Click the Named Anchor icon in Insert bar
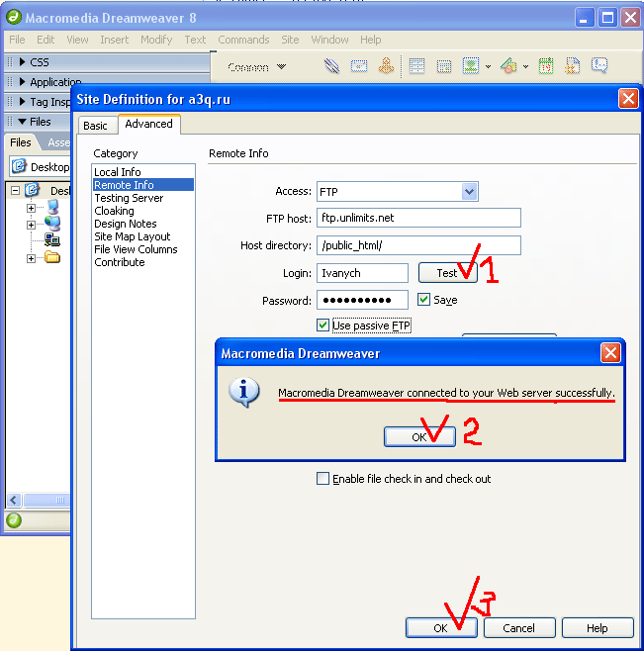Viewport: 644px width, 651px height. click(x=386, y=65)
